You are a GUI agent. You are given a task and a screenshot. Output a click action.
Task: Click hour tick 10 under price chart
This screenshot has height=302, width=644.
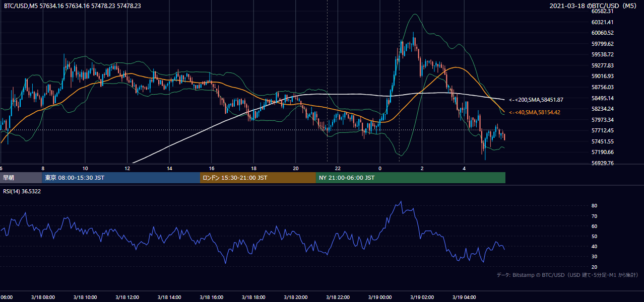85,169
